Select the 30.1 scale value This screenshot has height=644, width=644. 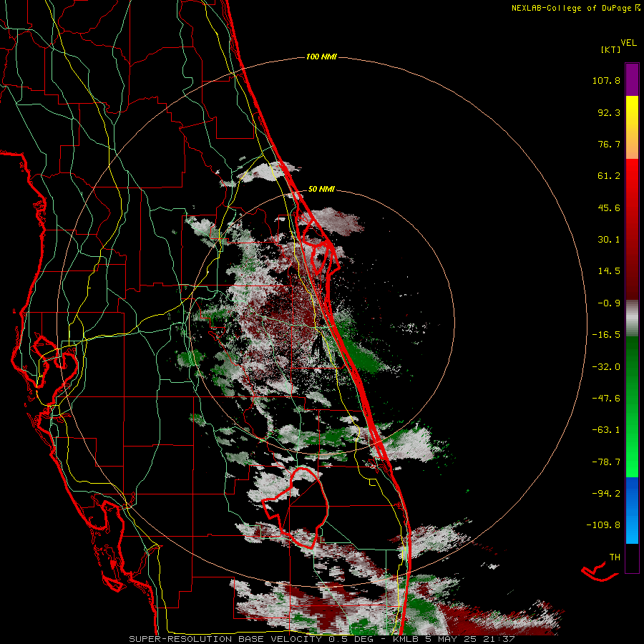point(609,240)
